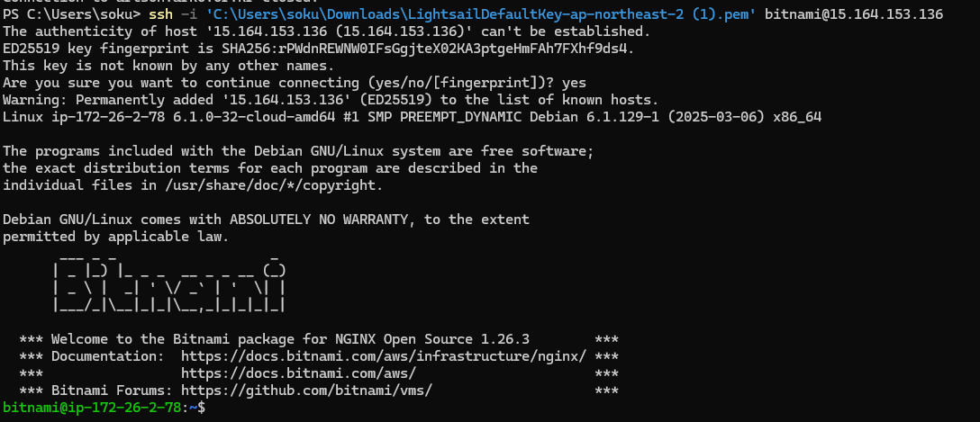Click the bitnami@15.164.153.136 connection target
This screenshot has height=422, width=980.
pyautogui.click(x=854, y=13)
